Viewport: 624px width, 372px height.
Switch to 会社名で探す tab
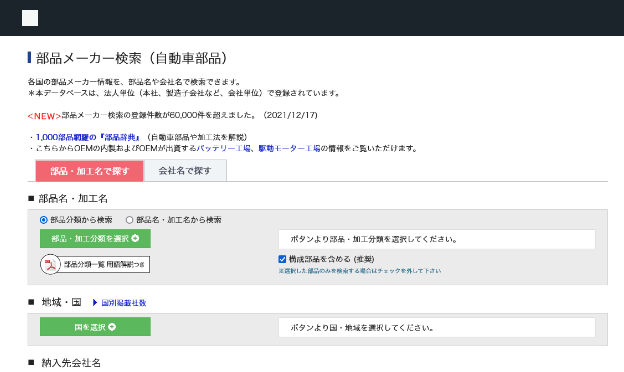185,171
